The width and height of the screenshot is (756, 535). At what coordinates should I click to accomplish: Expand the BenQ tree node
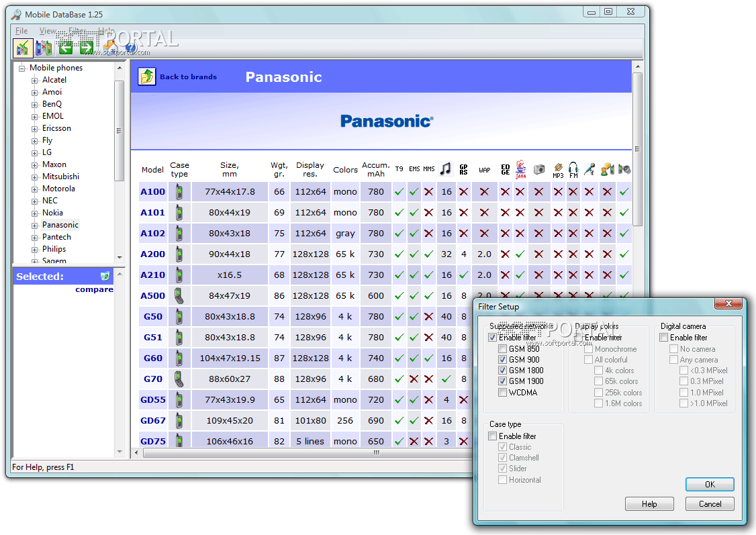34,105
